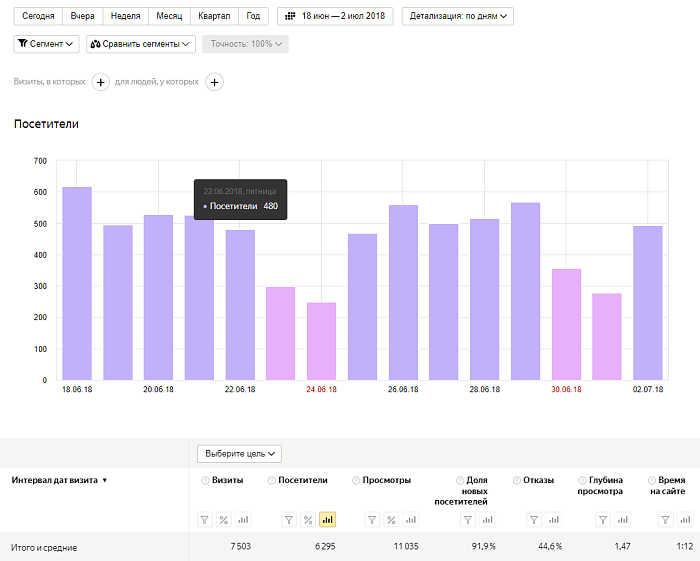Click the Время на сайте column header
The height and width of the screenshot is (561, 700).
pos(667,486)
